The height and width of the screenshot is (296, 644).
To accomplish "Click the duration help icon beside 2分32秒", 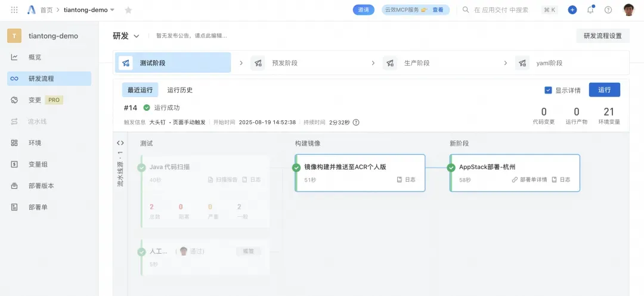I will click(356, 122).
